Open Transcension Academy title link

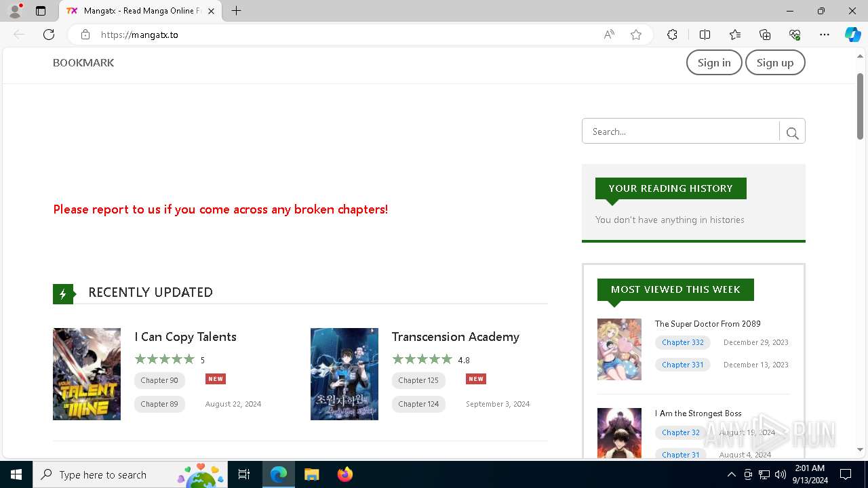456,337
